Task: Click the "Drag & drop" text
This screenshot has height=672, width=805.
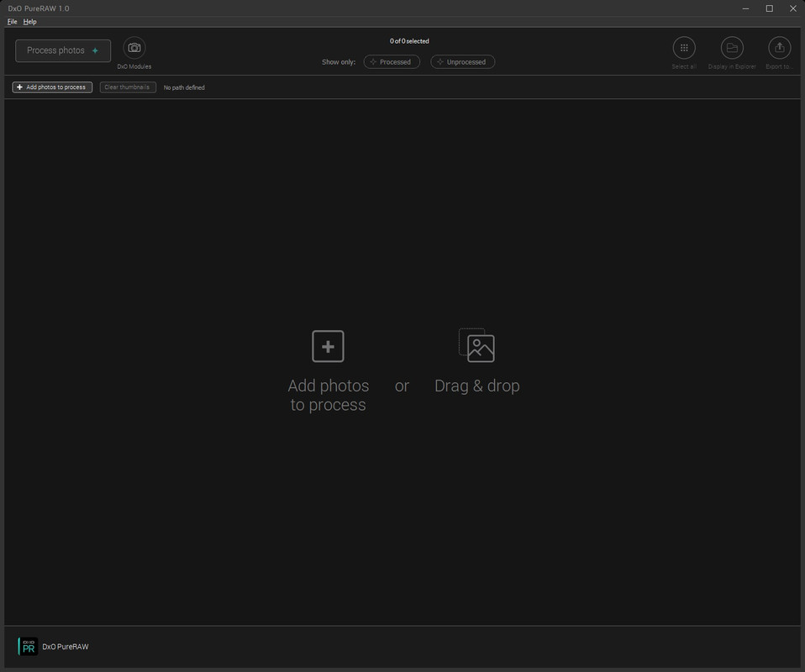Action: [x=477, y=386]
